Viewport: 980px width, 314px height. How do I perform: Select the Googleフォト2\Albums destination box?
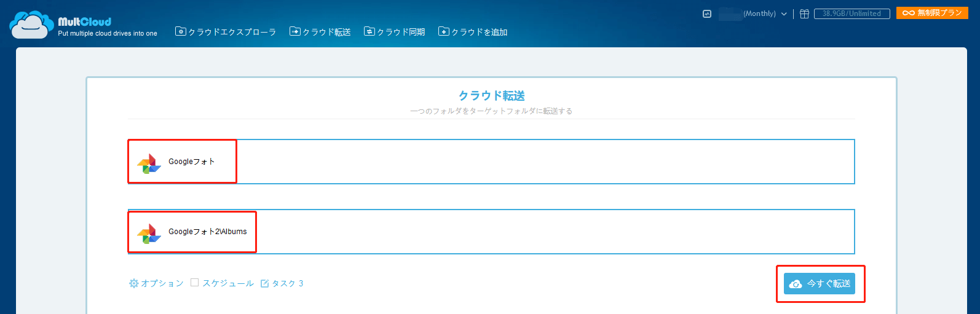(491, 232)
